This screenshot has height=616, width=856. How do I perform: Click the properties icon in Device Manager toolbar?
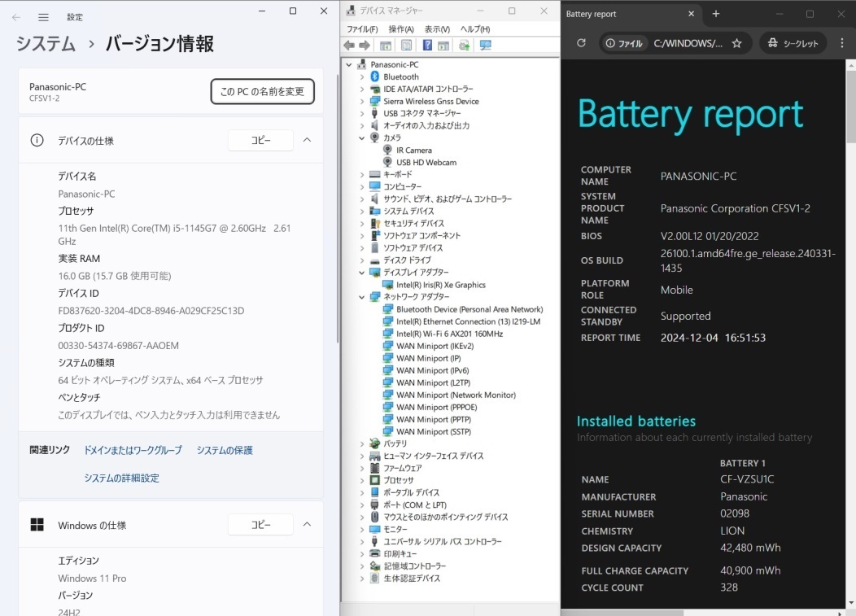tap(406, 46)
